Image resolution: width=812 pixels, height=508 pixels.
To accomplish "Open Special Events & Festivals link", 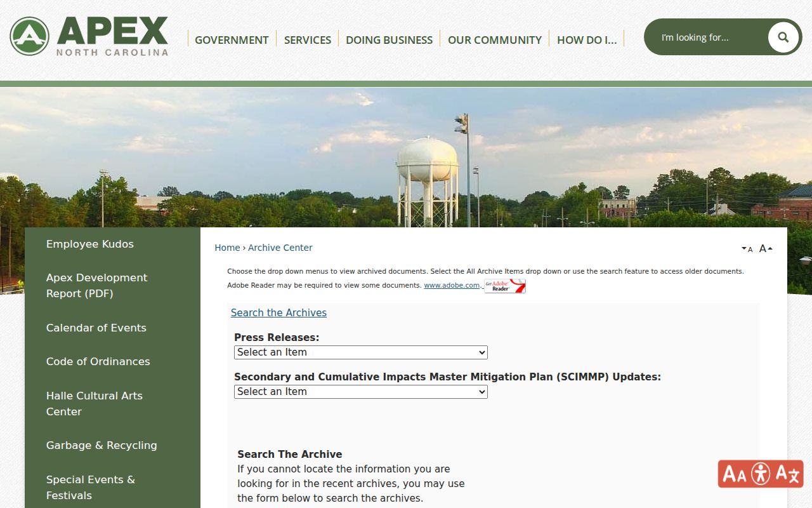I will [91, 488].
